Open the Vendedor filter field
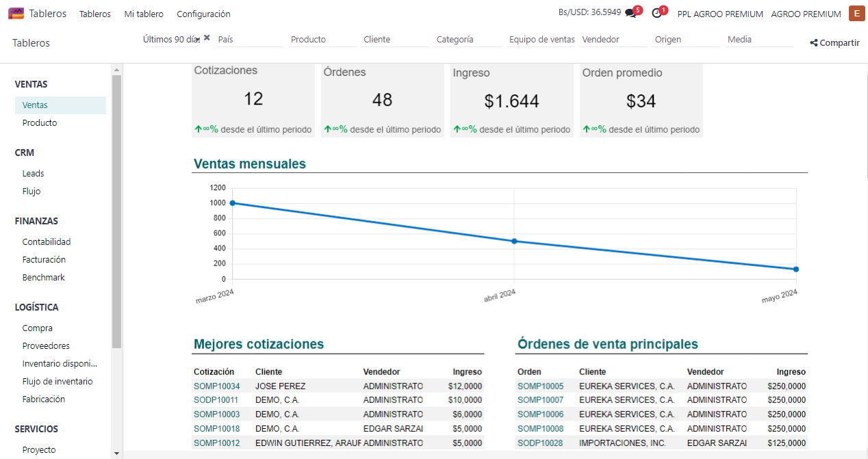The image size is (868, 459). pyautogui.click(x=613, y=40)
